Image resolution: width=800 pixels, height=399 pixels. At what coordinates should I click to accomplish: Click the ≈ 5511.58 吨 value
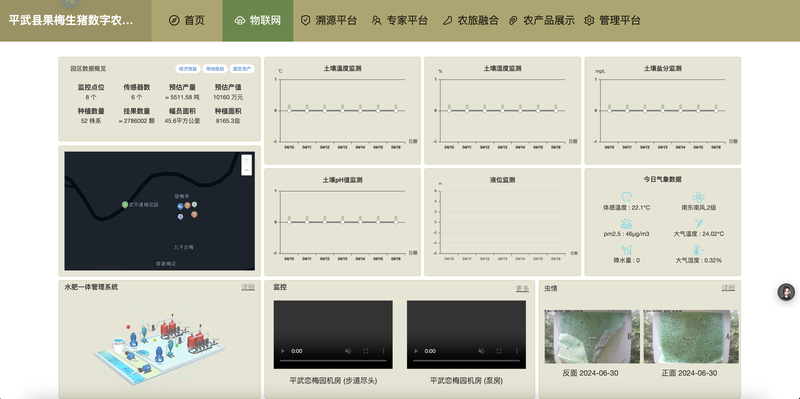182,97
